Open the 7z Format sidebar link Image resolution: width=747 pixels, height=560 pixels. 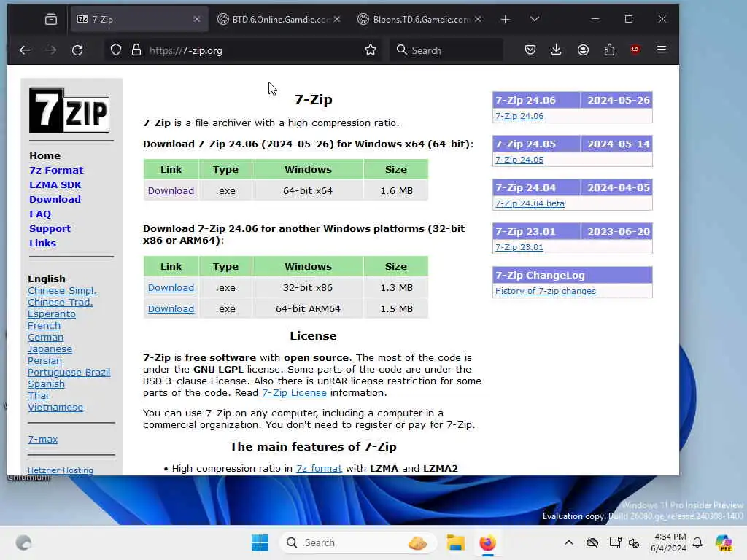coord(56,171)
